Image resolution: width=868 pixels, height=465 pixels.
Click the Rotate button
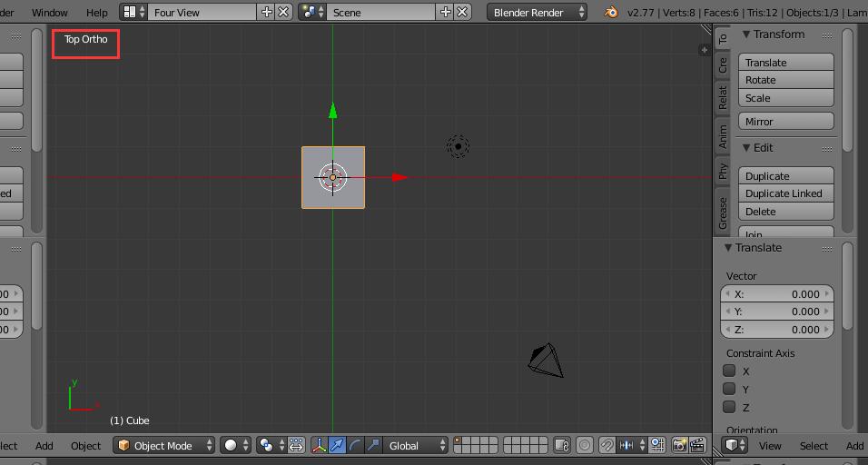tap(786, 80)
